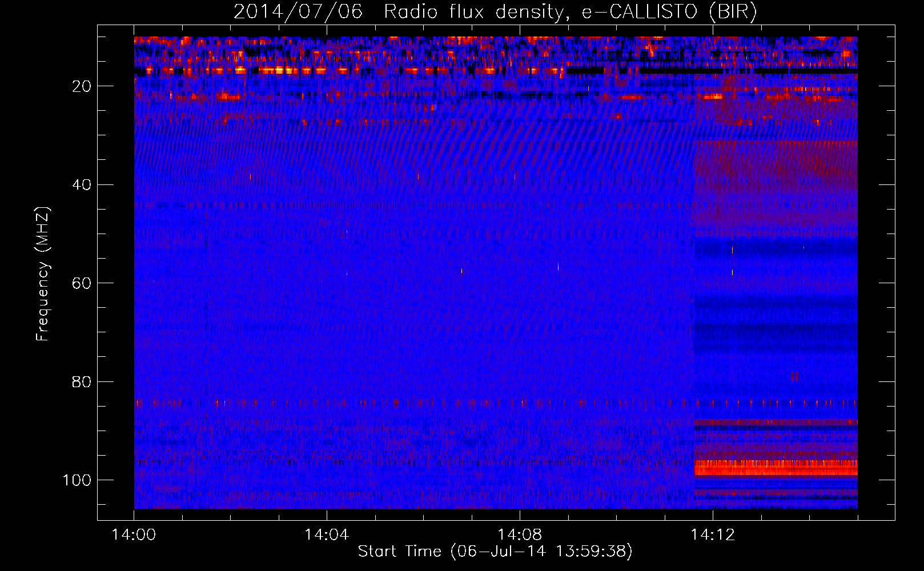Click the bright yellow streak near 17 MHz at 14:03

tap(280, 71)
